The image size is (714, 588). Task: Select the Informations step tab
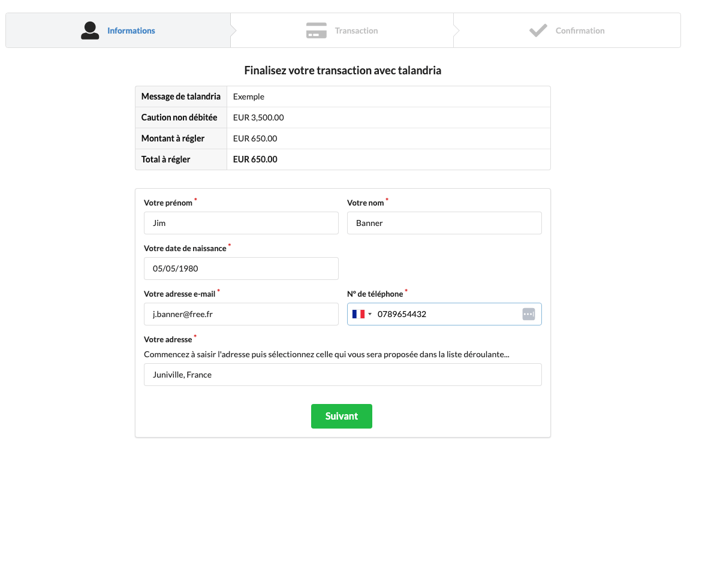click(x=118, y=31)
